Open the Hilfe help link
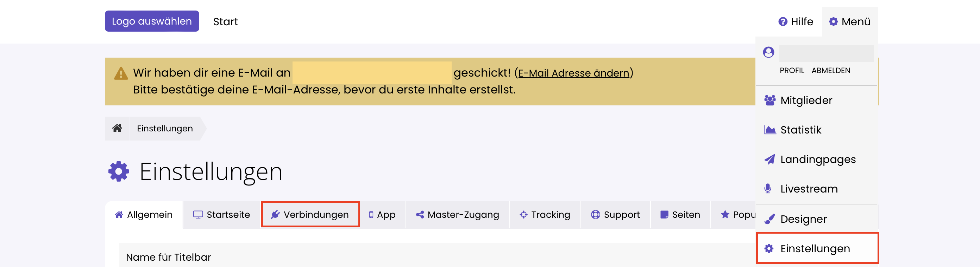Image resolution: width=980 pixels, height=267 pixels. 796,22
